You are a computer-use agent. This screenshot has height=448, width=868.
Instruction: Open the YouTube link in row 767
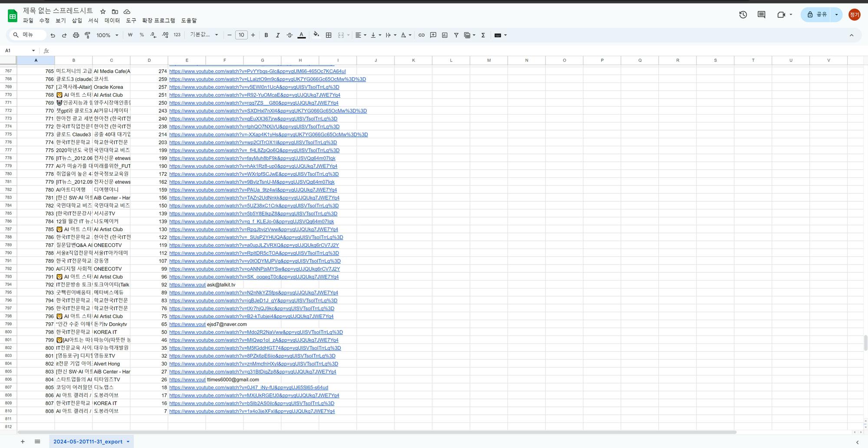[257, 71]
